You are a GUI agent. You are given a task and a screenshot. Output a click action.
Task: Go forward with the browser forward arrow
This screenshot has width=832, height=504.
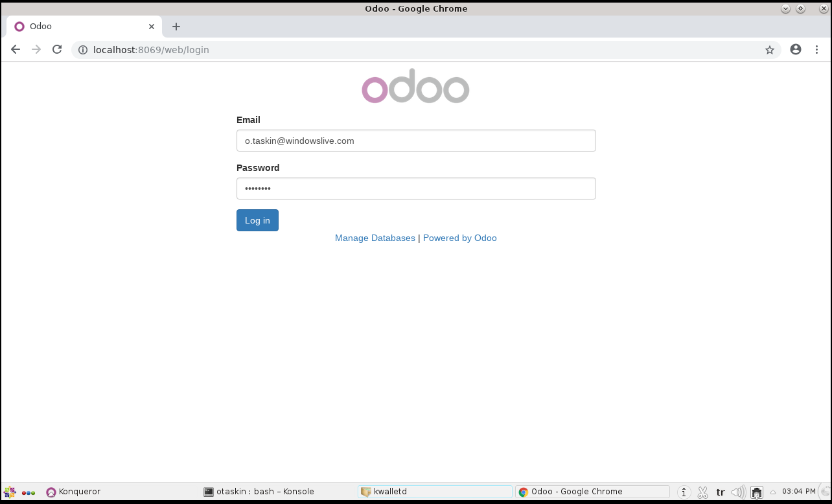(36, 49)
